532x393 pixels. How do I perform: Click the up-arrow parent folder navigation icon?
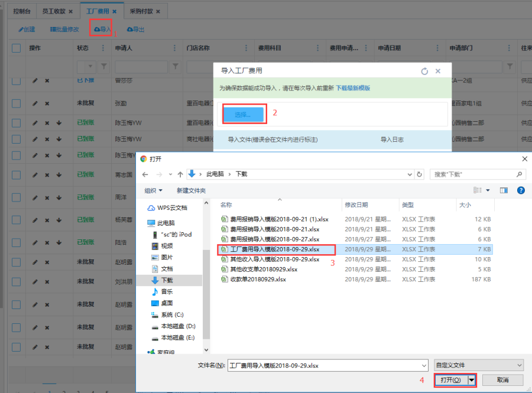tap(180, 174)
